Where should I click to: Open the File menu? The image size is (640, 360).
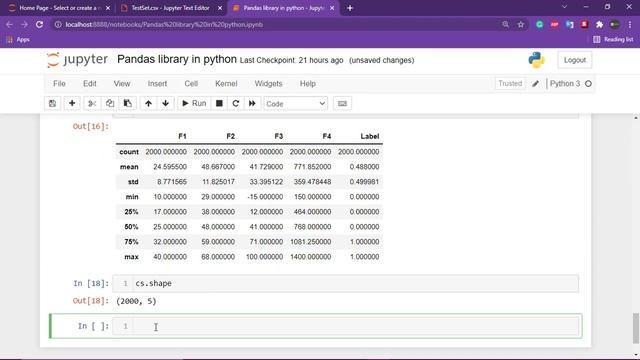[59, 84]
